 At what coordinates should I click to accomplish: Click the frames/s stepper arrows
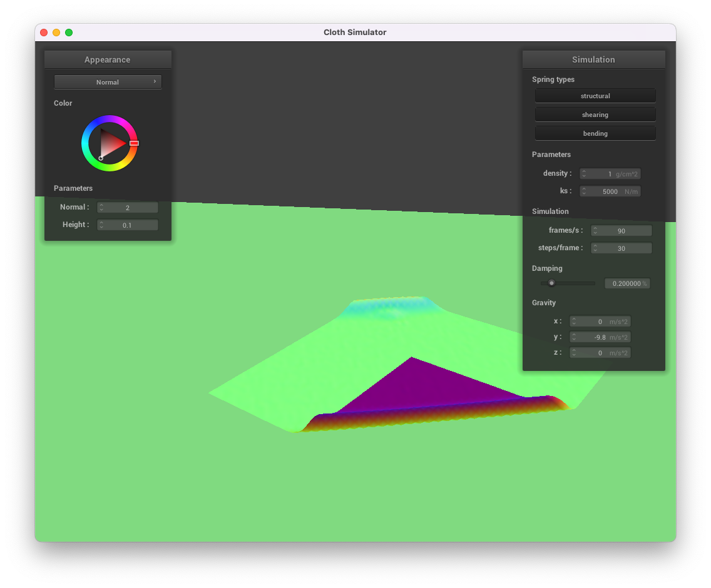tap(595, 231)
